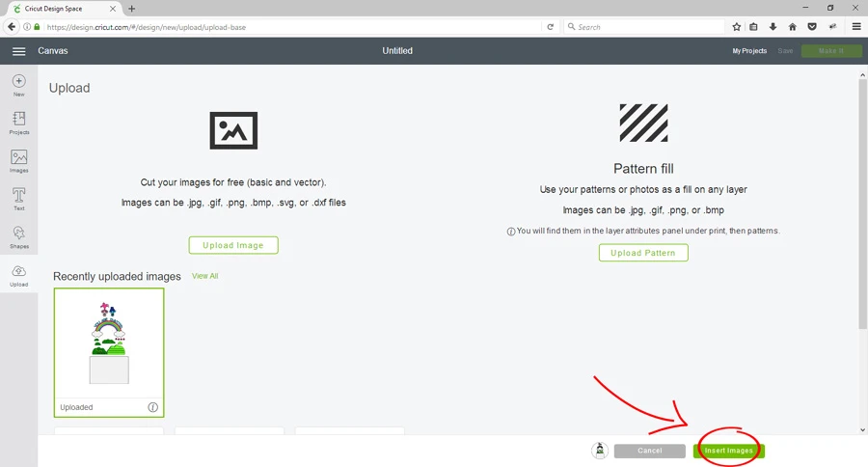
Task: Open browser downloads arrow icon
Action: (773, 27)
